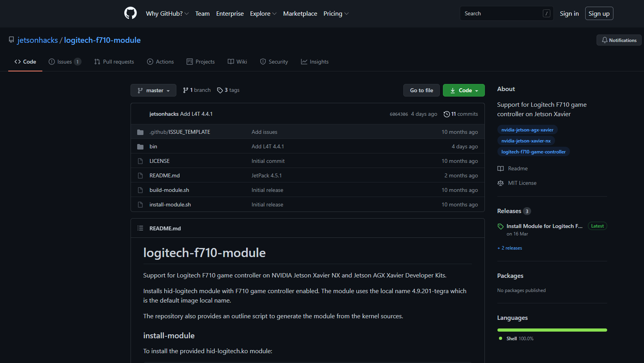Switch to the Insights tab
This screenshot has height=363, width=644.
pyautogui.click(x=315, y=62)
